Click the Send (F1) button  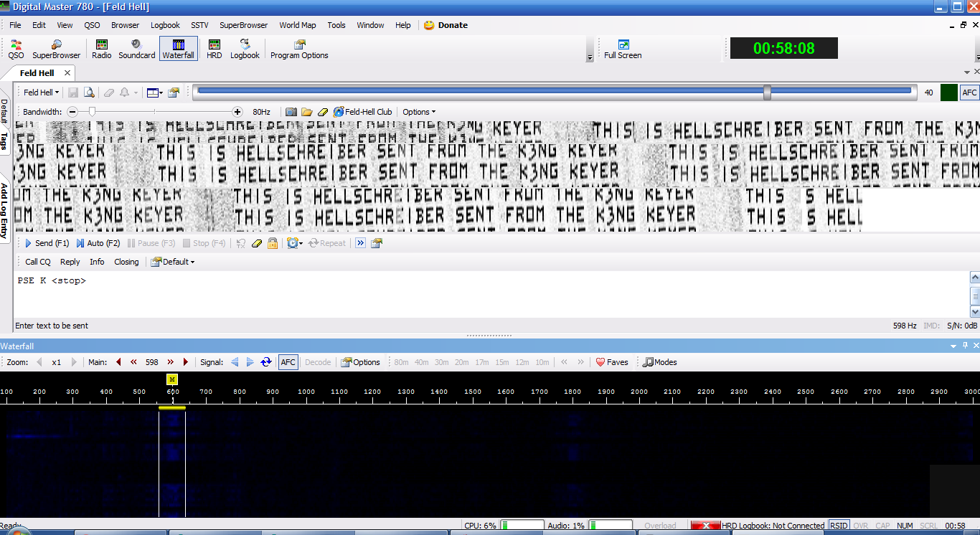pos(46,243)
